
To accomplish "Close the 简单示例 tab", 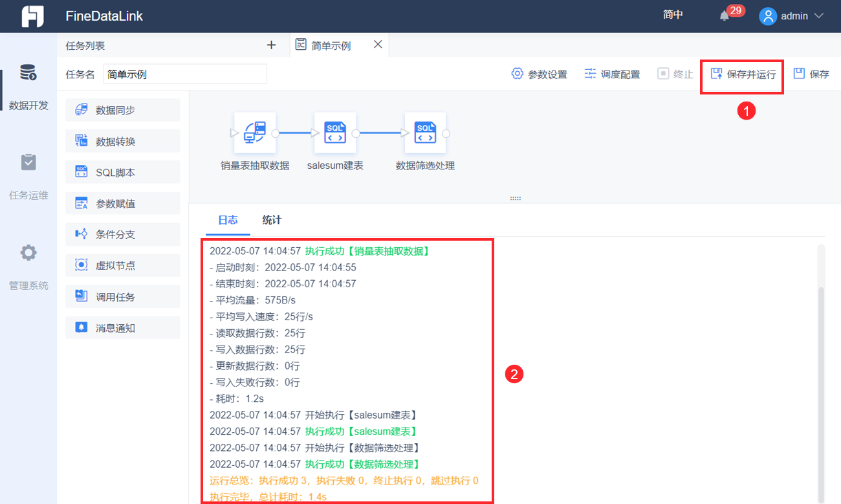I will (378, 44).
